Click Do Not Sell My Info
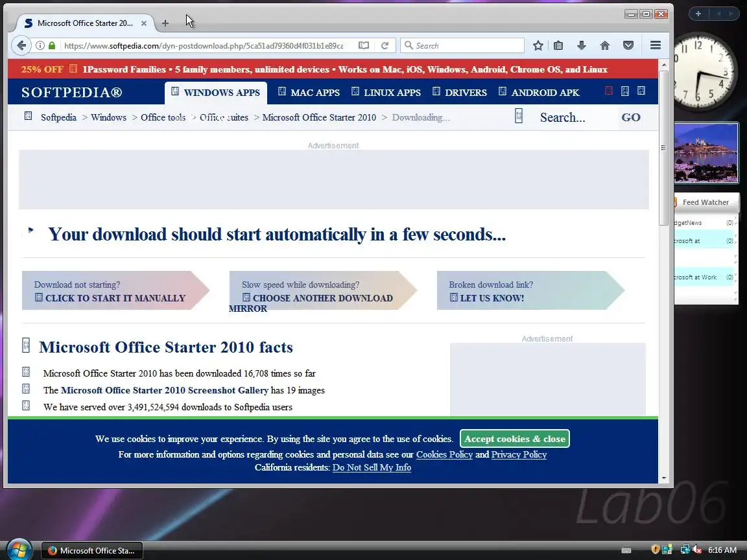The image size is (747, 560). tap(372, 467)
